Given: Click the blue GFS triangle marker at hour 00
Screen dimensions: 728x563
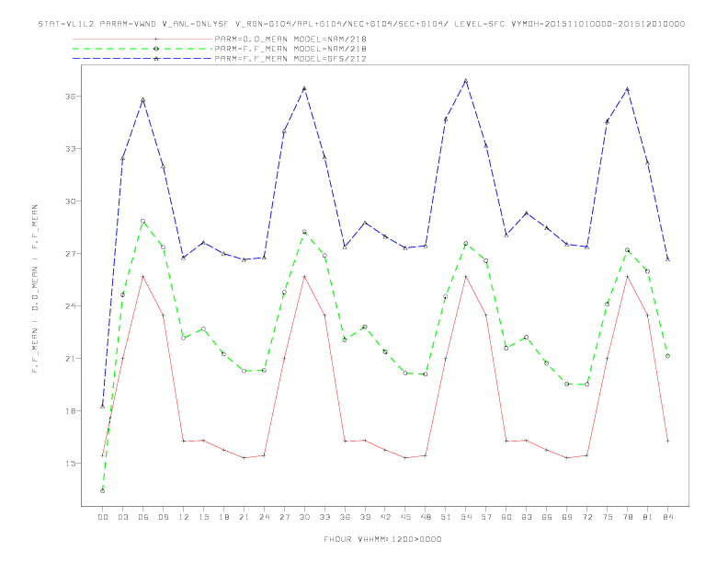Looking at the screenshot, I should [103, 407].
